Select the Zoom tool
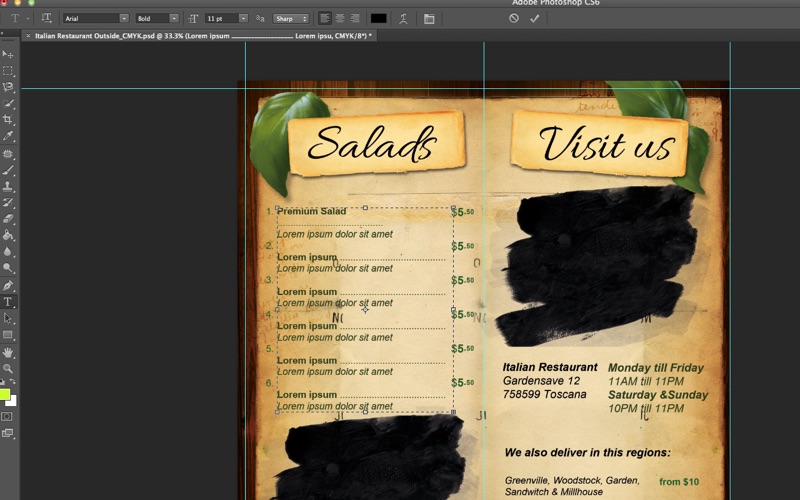 point(8,368)
